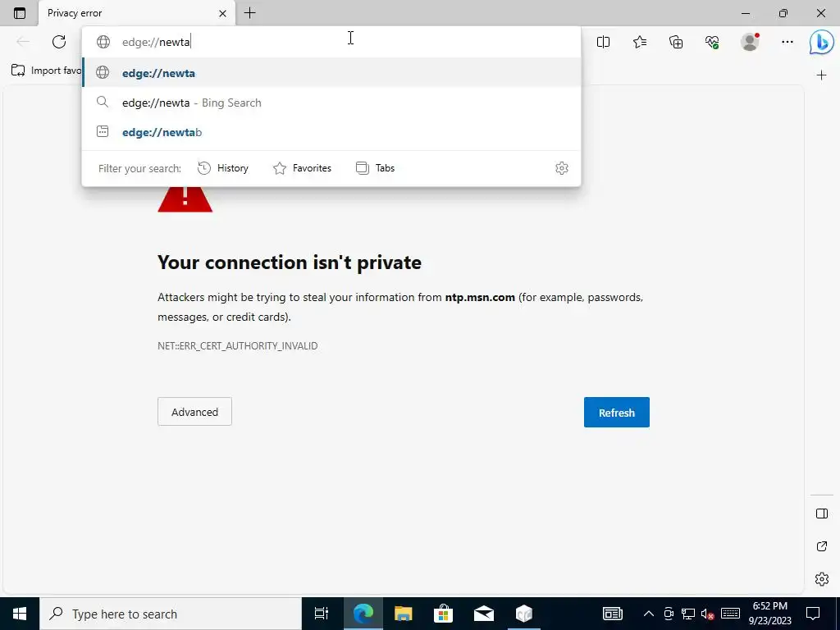840x630 pixels.
Task: Open Settings and more ellipsis menu
Action: point(787,42)
